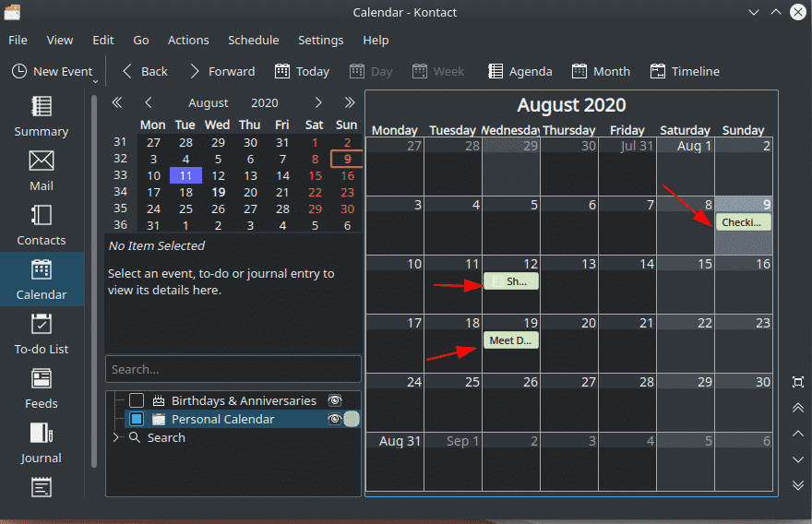Select Calendar in the sidebar
The image size is (812, 524).
click(42, 280)
